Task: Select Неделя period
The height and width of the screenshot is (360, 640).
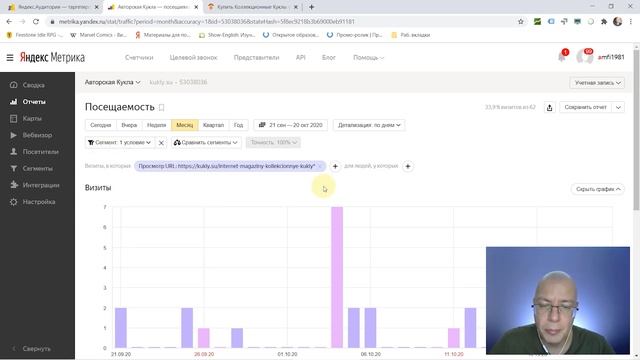Action: 156,125
